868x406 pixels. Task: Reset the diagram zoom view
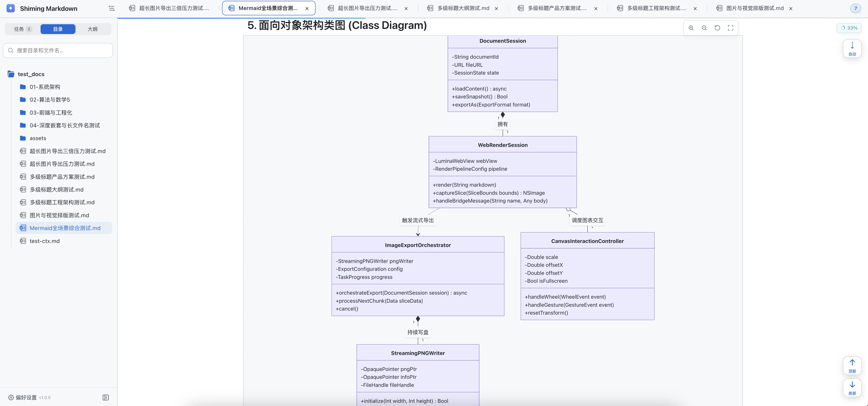pos(717,28)
